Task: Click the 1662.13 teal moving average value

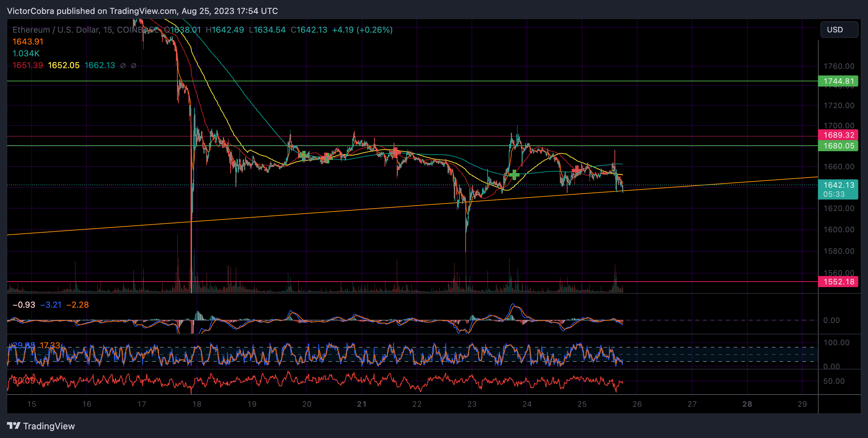Action: pos(100,65)
